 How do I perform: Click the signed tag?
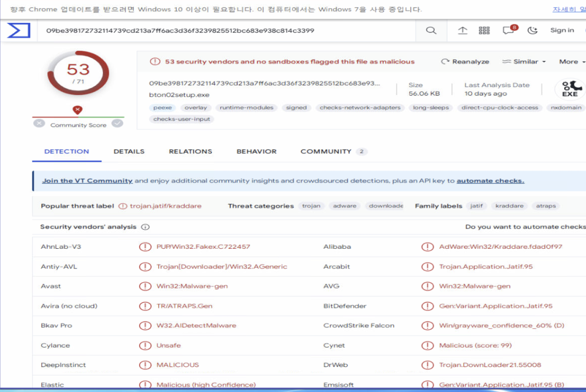click(x=296, y=108)
